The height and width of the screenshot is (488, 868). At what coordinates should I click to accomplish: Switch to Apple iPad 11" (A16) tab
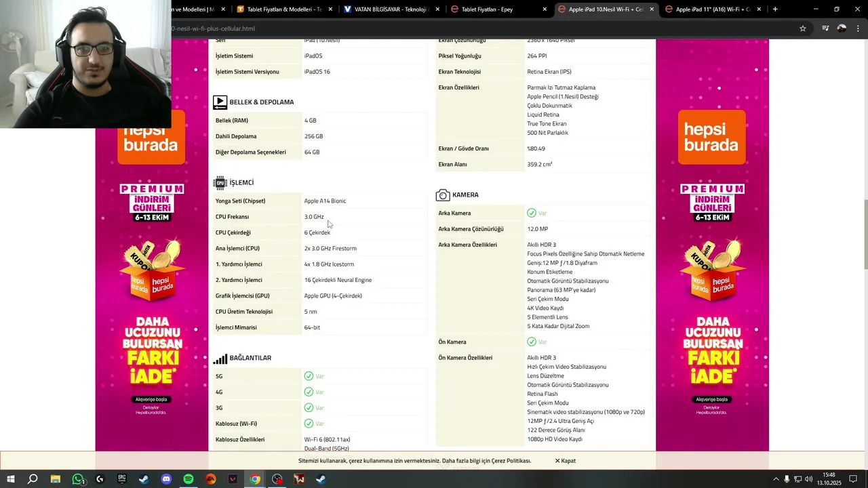[x=713, y=9]
